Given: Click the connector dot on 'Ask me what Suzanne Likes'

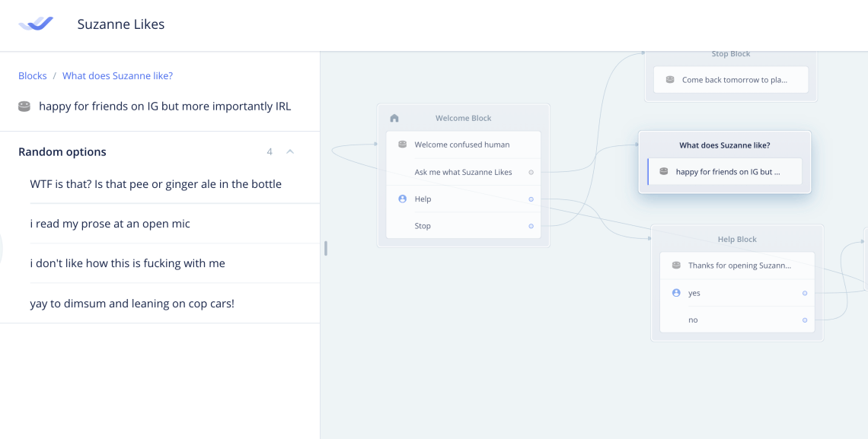Looking at the screenshot, I should (x=531, y=172).
